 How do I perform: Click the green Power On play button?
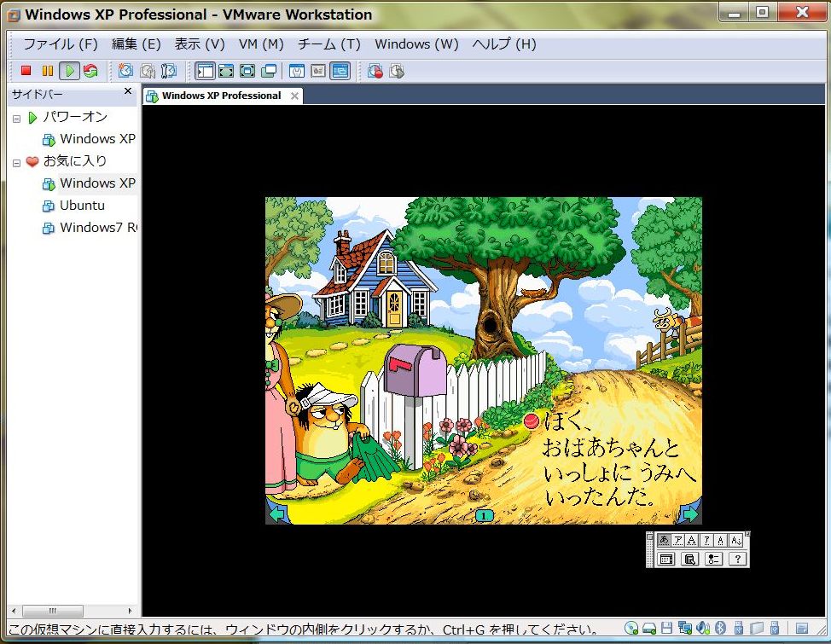pos(69,71)
